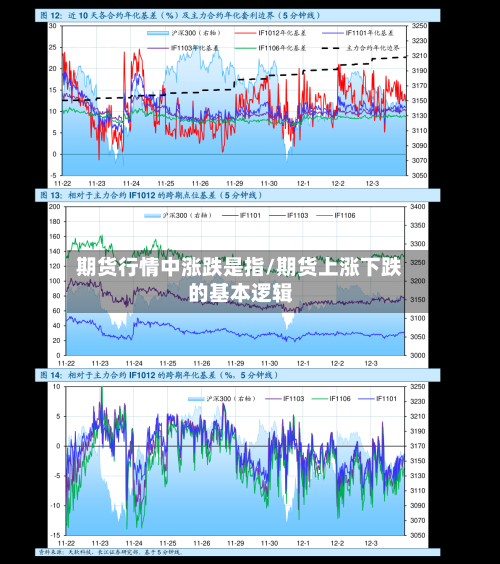
Task: Click the 200 left-axis value in Figure 13
Action: (x=54, y=207)
